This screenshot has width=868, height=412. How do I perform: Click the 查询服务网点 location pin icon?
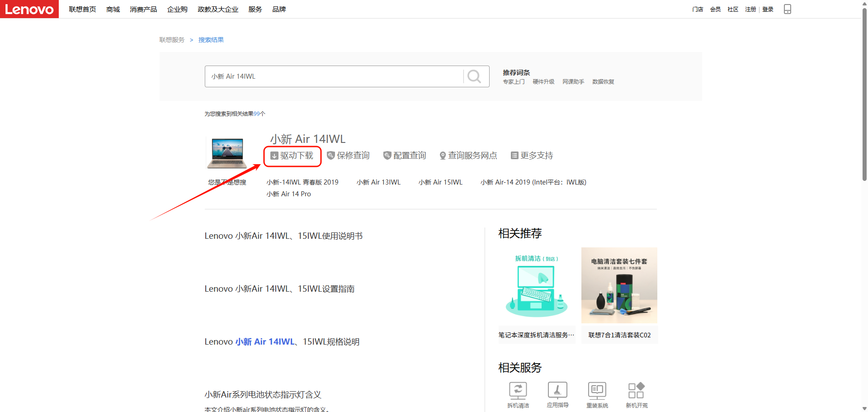click(x=443, y=156)
